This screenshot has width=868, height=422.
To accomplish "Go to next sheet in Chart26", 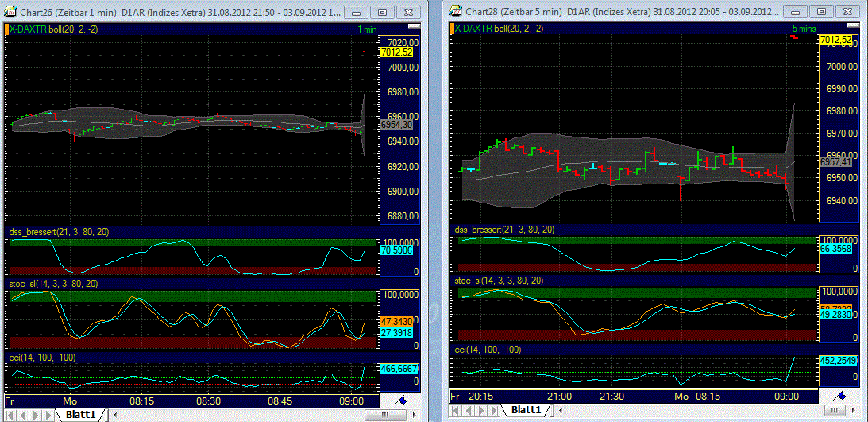I will 35,415.
